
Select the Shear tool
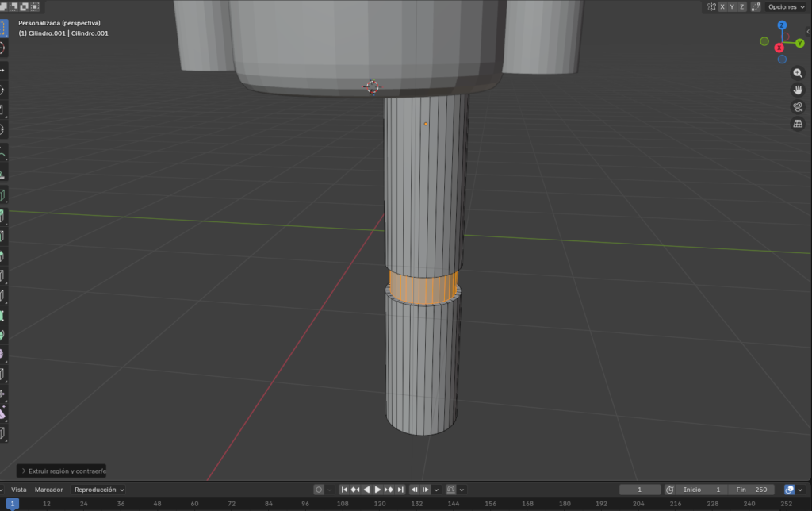click(x=2, y=413)
